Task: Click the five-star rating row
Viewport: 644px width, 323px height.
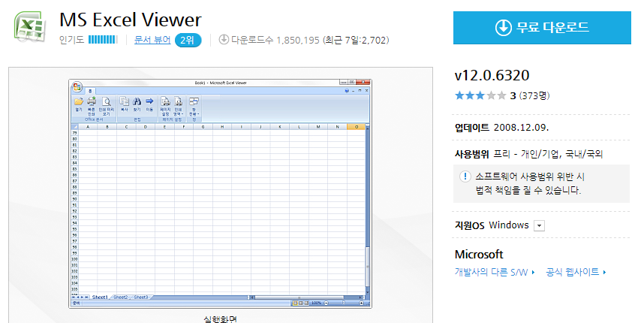Action: 480,95
